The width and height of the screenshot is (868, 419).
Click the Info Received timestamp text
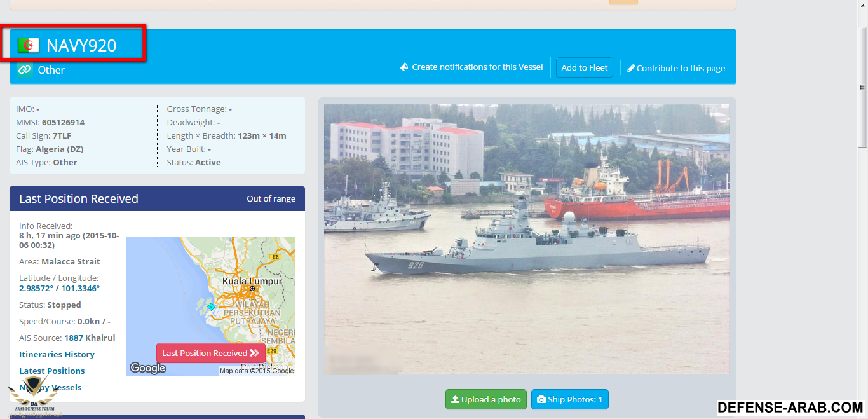[x=69, y=240]
